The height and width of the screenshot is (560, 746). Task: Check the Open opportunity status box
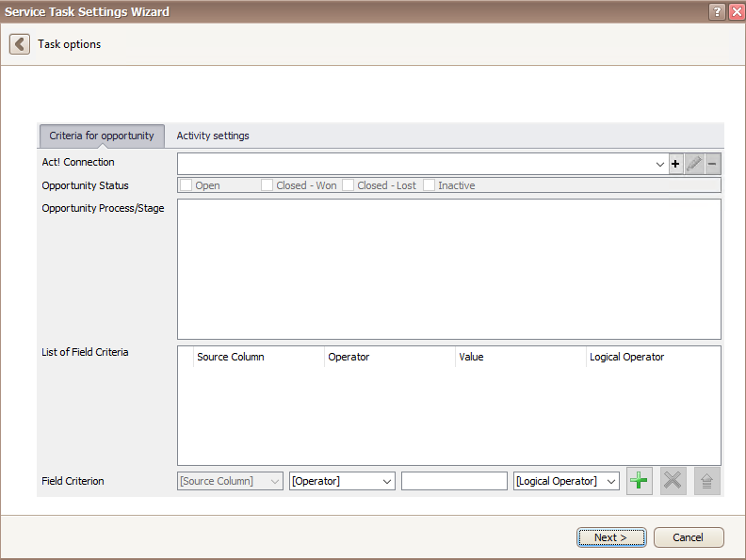click(186, 184)
